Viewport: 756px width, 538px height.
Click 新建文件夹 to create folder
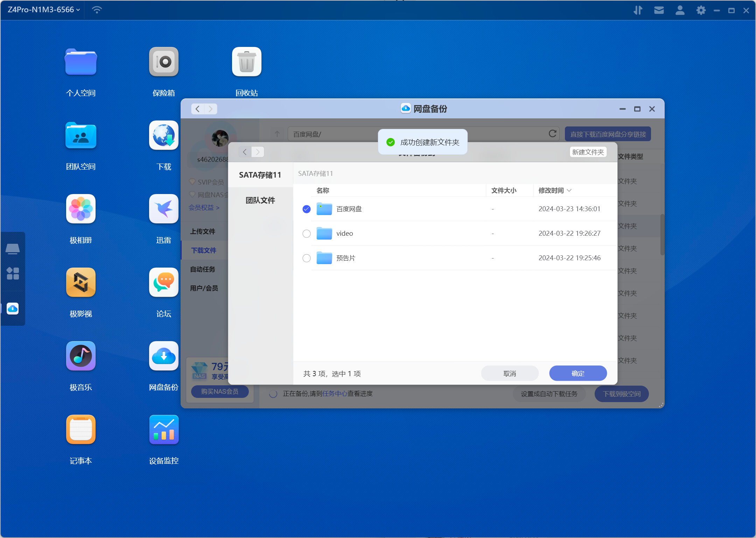[x=588, y=152]
